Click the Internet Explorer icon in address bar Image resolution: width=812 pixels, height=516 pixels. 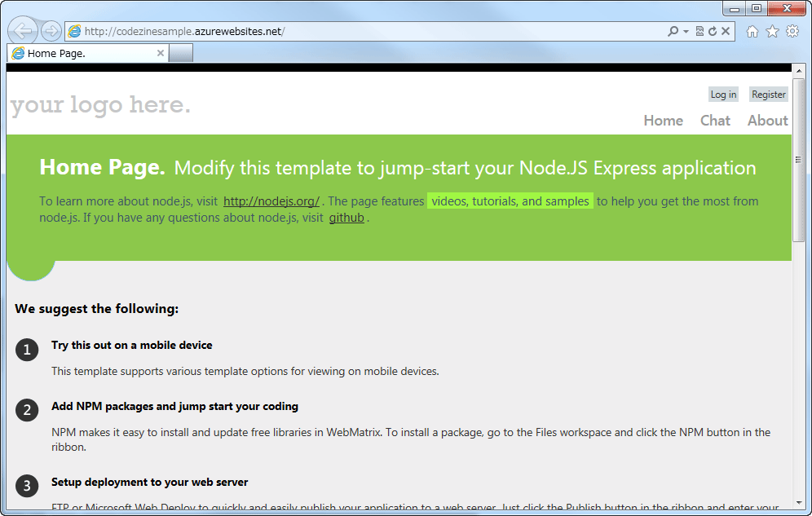pos(74,31)
